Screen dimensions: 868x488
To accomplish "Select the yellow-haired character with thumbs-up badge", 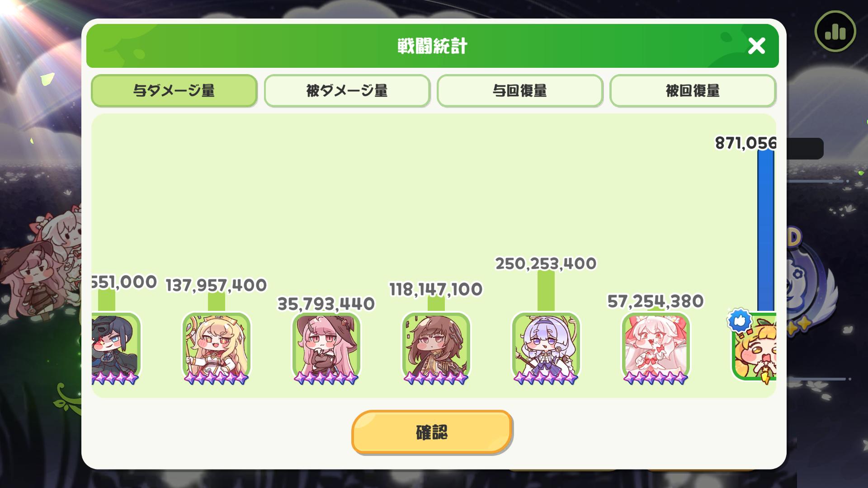I will coord(754,347).
